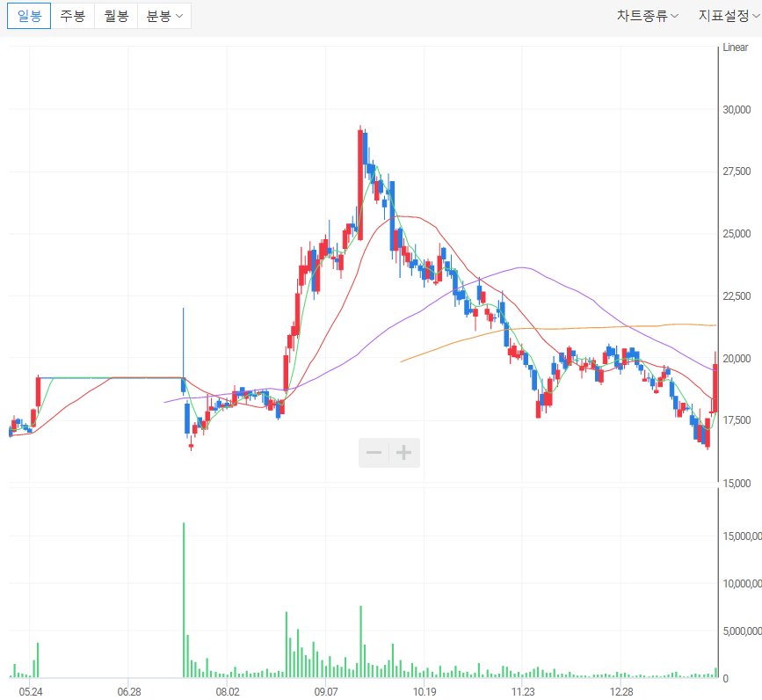The image size is (762, 700).
Task: Click the 22,500 price axis label
Action: point(737,296)
